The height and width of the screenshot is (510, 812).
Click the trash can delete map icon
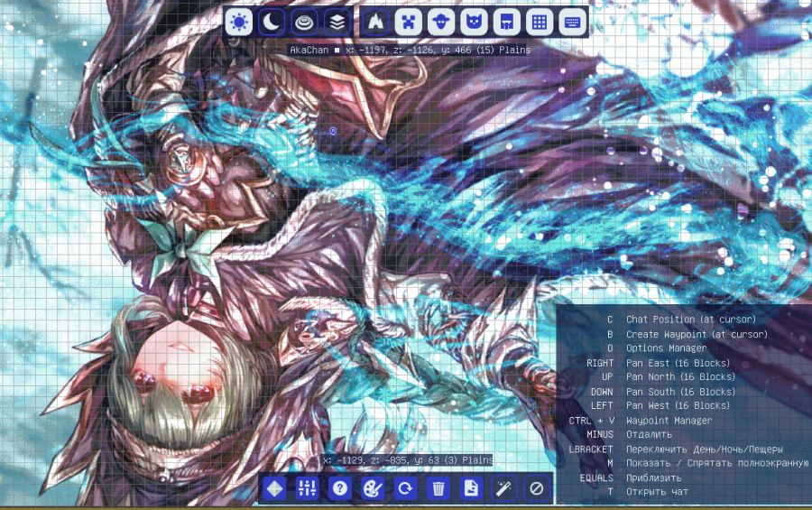438,488
